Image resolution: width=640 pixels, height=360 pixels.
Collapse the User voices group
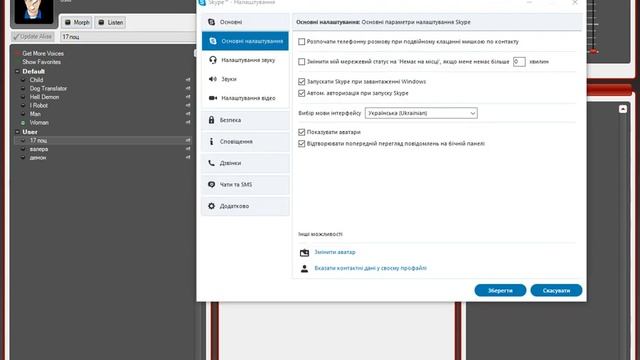(17, 132)
